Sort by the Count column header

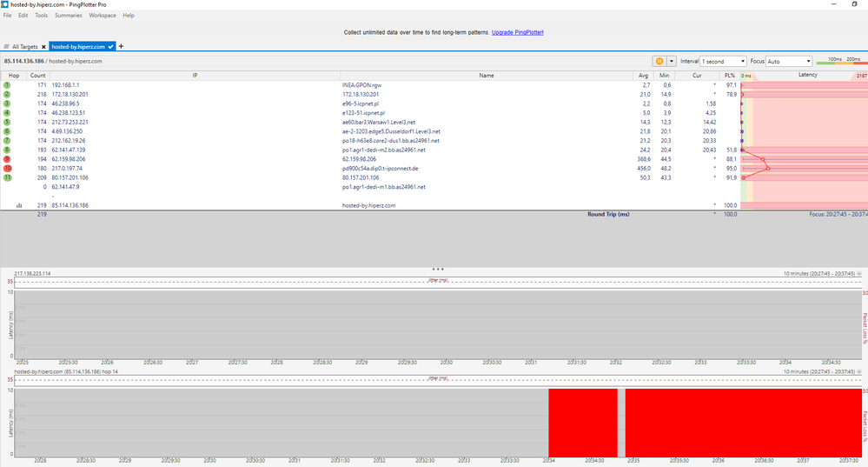click(x=37, y=76)
